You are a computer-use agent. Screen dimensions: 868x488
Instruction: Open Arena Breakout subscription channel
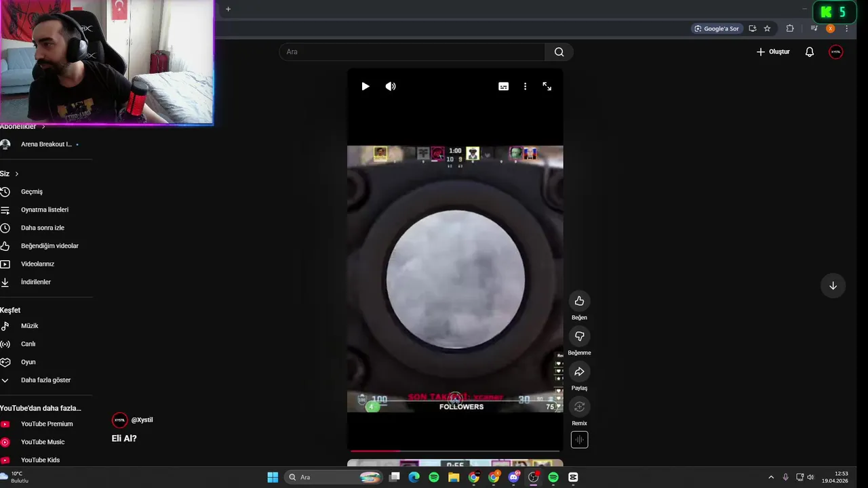(x=45, y=144)
